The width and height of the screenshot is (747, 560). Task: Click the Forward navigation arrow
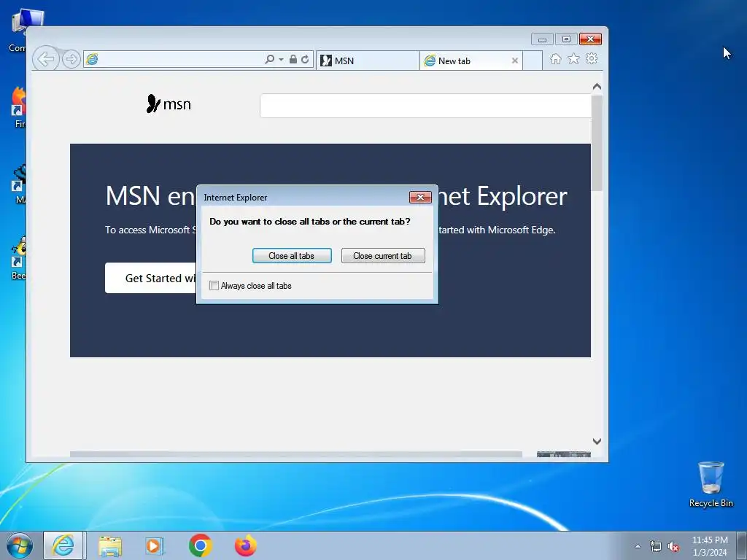(x=71, y=59)
